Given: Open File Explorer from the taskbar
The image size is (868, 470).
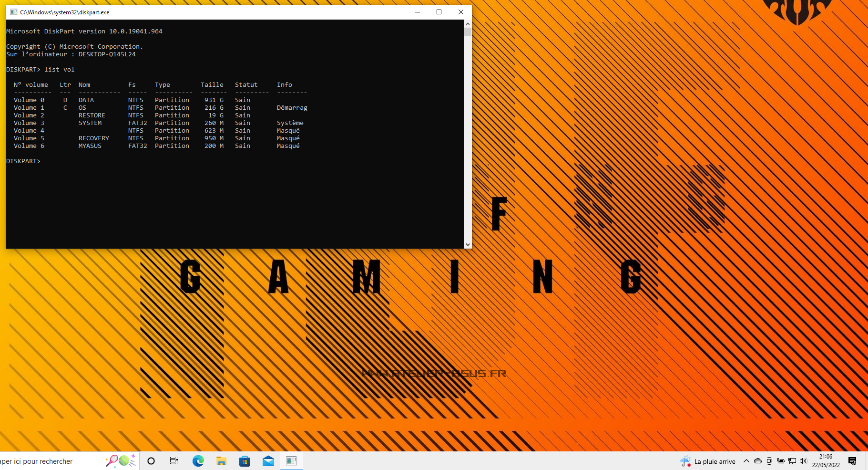Looking at the screenshot, I should coord(221,460).
